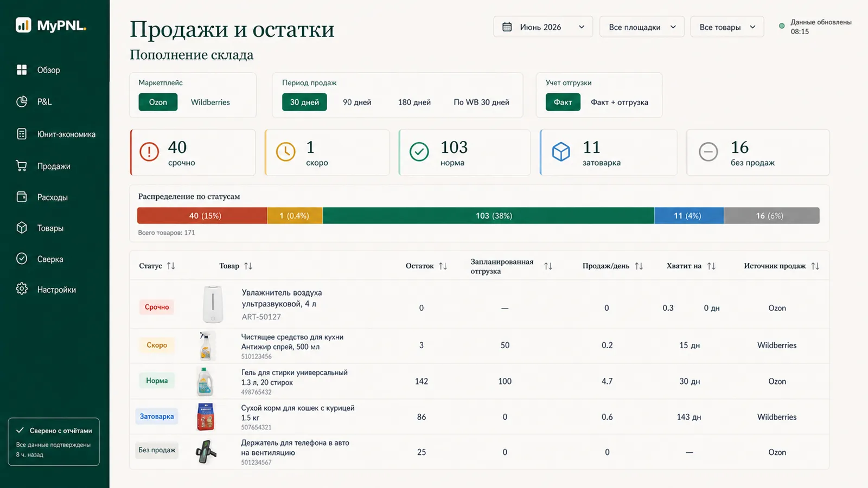Go to Юнит-экономика menu item

pyautogui.click(x=66, y=134)
